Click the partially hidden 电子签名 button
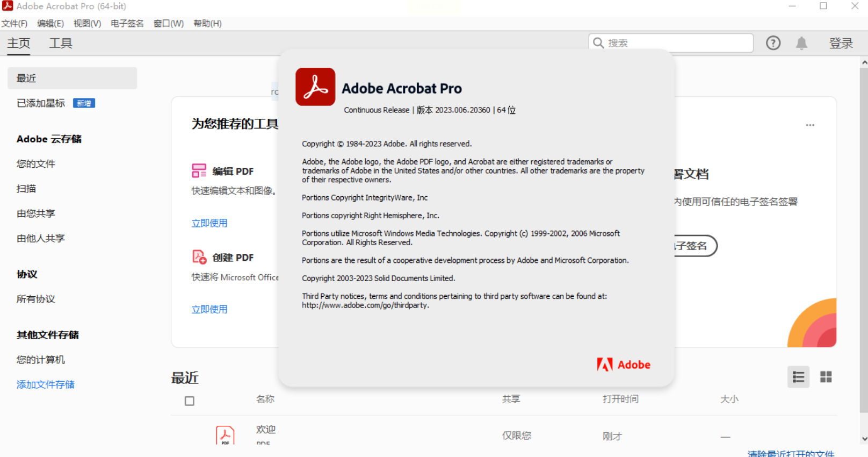The height and width of the screenshot is (457, 868). [696, 246]
